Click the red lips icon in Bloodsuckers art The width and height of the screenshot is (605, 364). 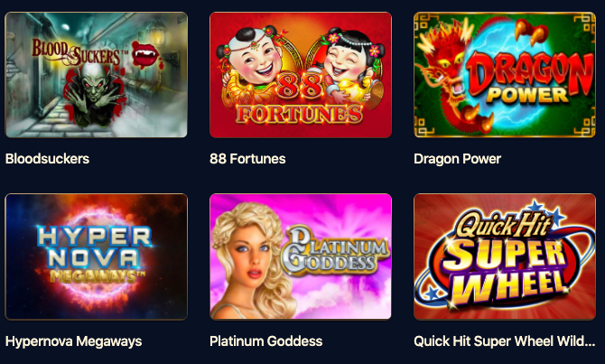(x=145, y=53)
